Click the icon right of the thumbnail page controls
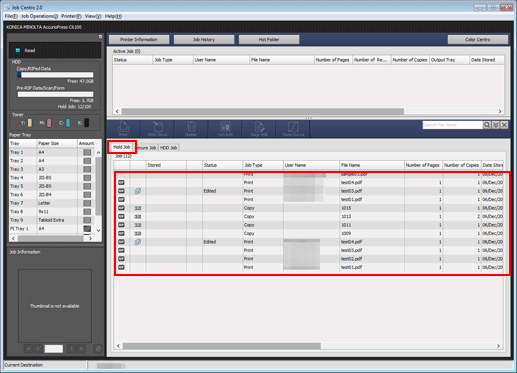 coord(98,349)
